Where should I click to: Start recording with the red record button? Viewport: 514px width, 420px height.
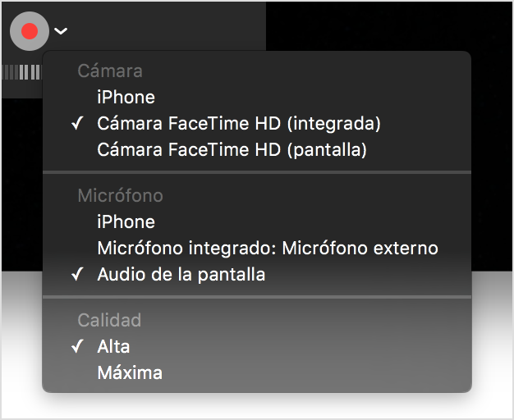[x=30, y=31]
